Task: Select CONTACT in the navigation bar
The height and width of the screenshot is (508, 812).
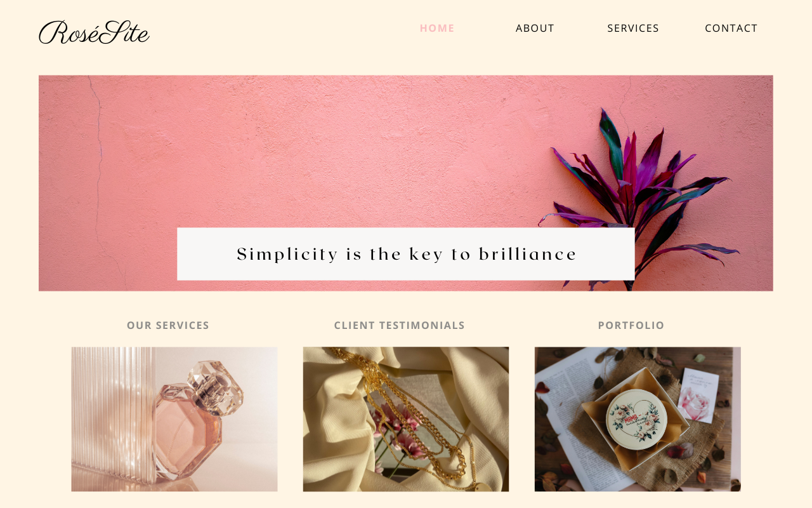Action: [x=731, y=28]
